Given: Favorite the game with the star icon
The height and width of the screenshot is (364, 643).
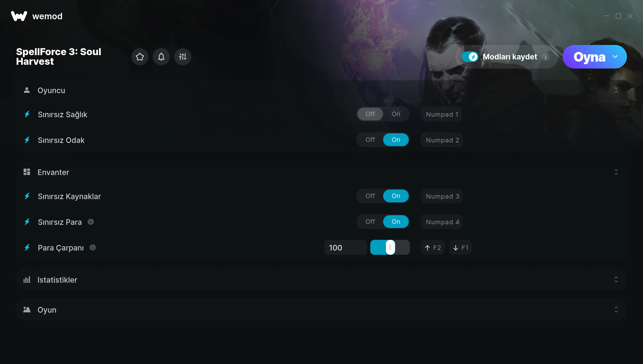Looking at the screenshot, I should point(140,57).
